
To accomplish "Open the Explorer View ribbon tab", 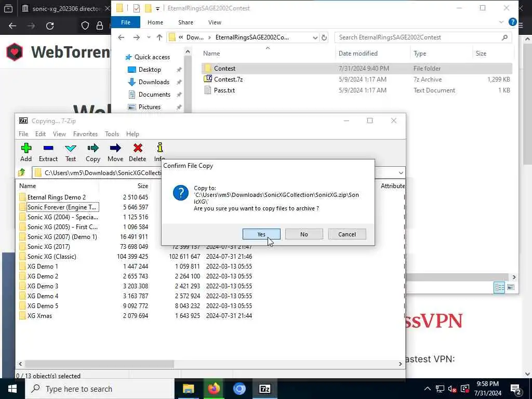I will [x=215, y=22].
